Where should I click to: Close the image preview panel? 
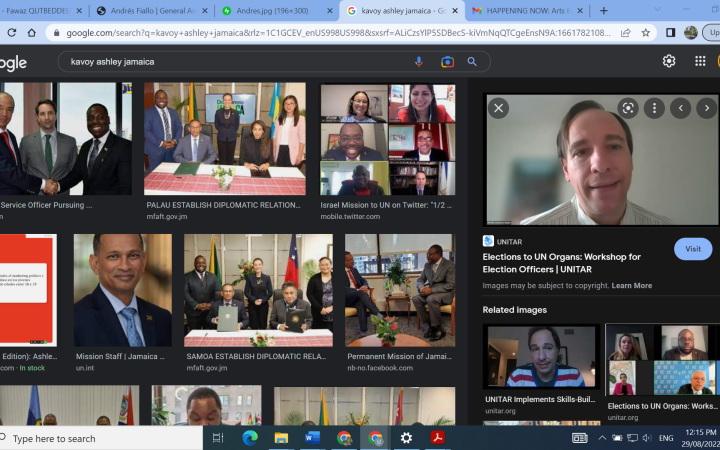[498, 108]
